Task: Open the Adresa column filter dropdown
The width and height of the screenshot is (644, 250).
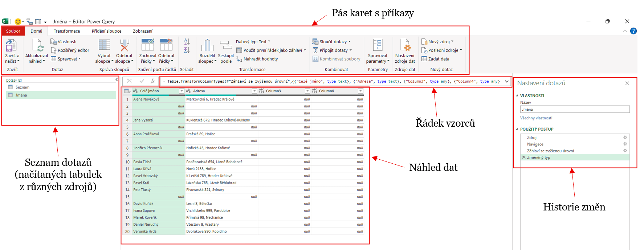Action: tap(254, 91)
